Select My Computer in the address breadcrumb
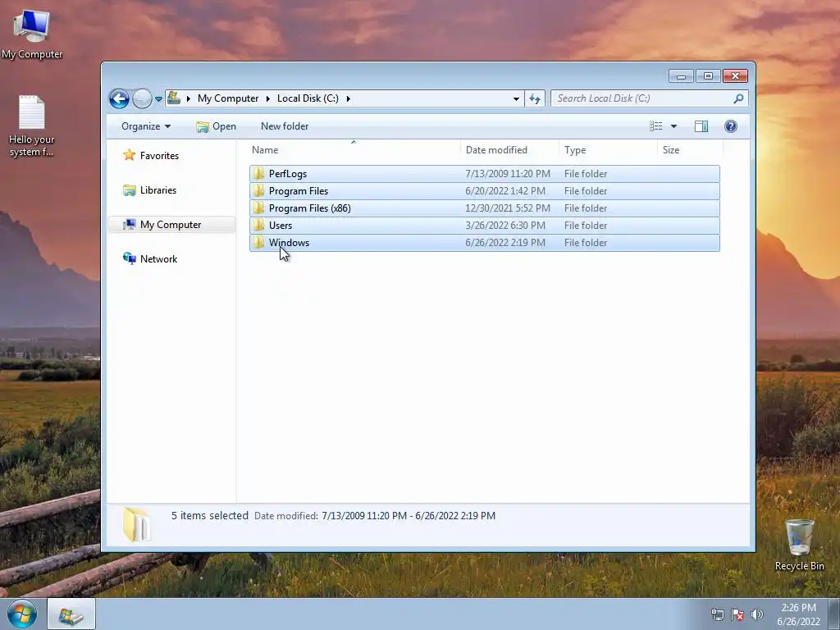Screen dimensions: 840x630 tap(228, 98)
